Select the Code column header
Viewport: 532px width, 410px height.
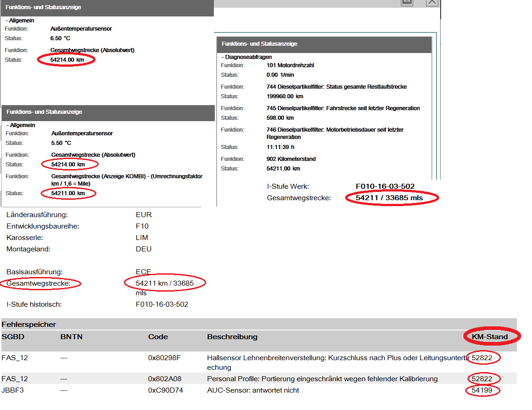point(158,337)
